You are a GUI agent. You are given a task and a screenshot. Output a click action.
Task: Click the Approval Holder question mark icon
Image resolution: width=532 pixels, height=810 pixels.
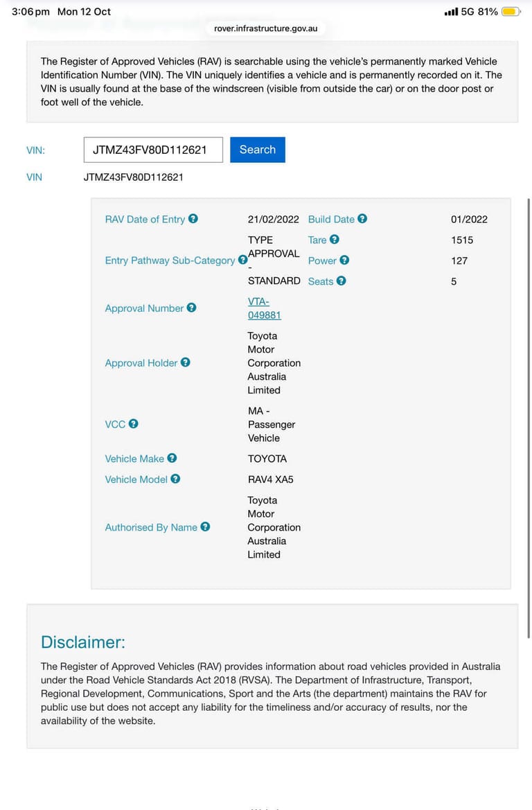point(186,362)
